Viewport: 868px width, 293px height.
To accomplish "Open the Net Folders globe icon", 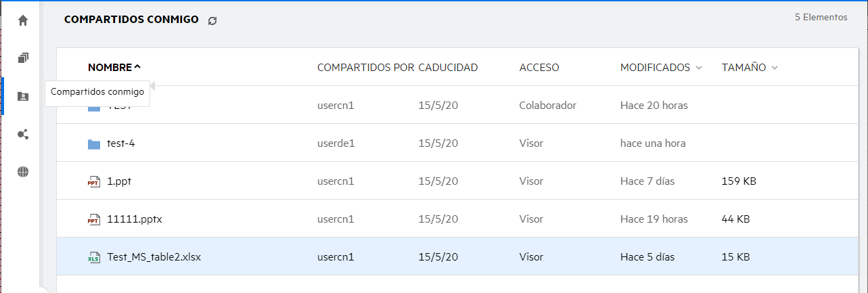I will (x=23, y=172).
